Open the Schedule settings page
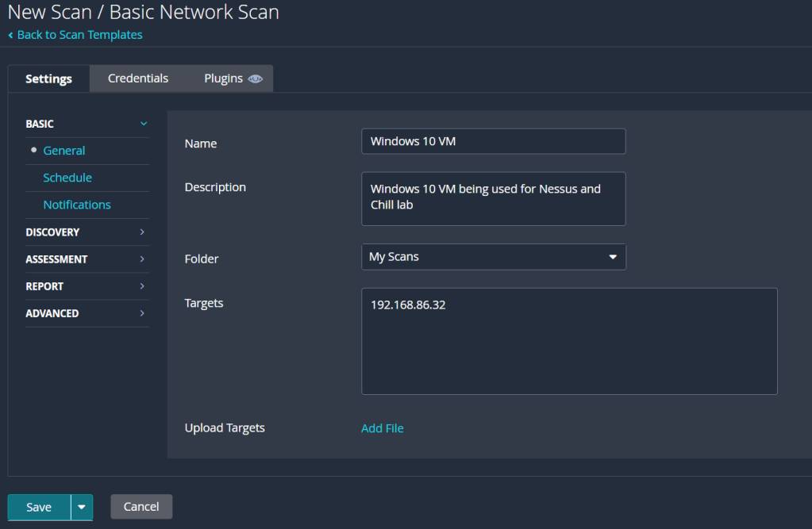Screen dimensions: 812x529 click(67, 178)
